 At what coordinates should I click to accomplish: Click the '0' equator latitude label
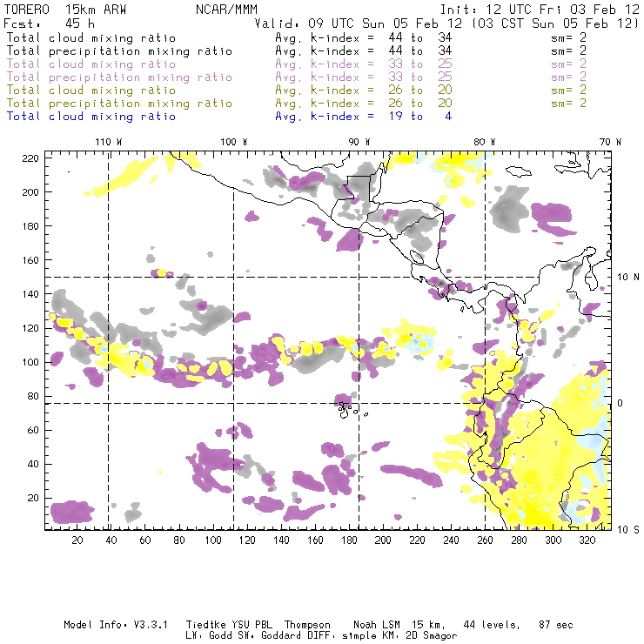621,403
